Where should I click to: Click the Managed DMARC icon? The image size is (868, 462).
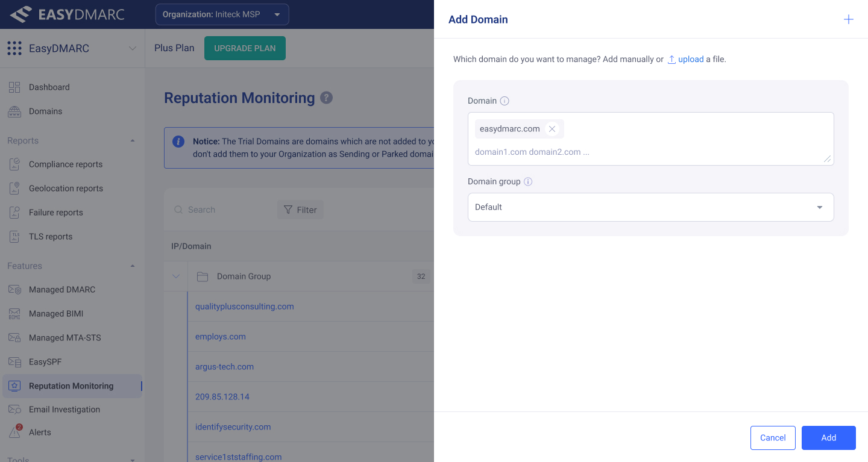coord(14,290)
